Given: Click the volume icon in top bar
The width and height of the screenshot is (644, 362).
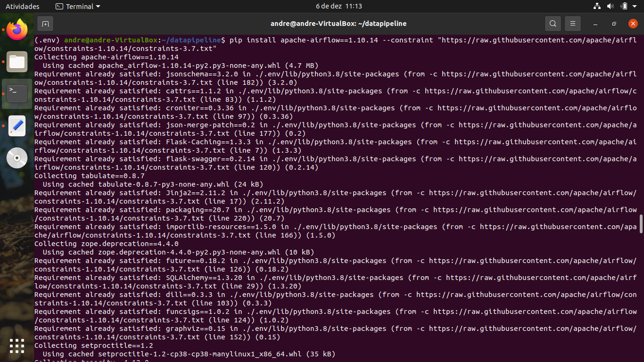Looking at the screenshot, I should pos(611,6).
